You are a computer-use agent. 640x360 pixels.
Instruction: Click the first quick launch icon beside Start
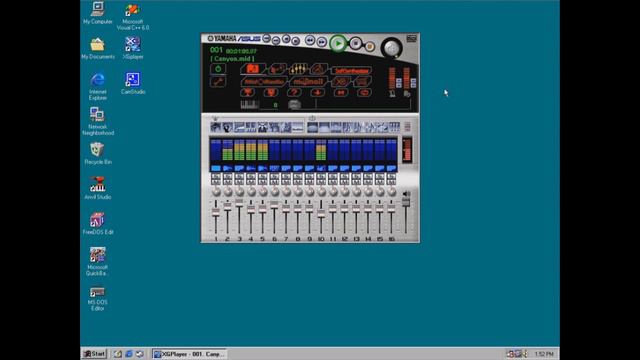(118, 354)
